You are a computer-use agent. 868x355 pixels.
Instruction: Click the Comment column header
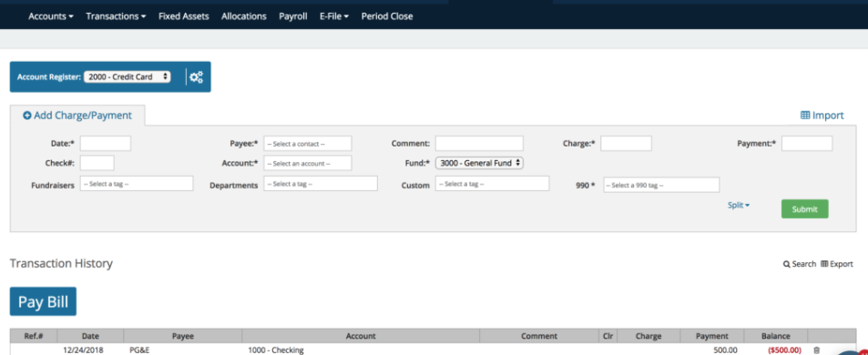coord(539,336)
